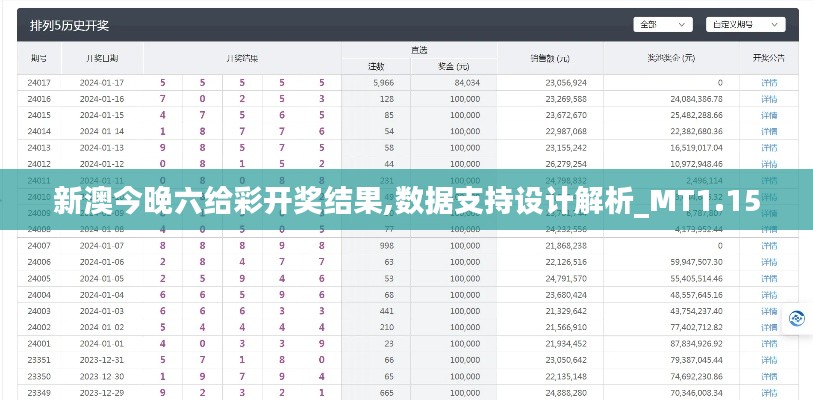Open 详情 link for draw 24017
Image resolution: width=813 pixels, height=400 pixels.
tap(768, 82)
